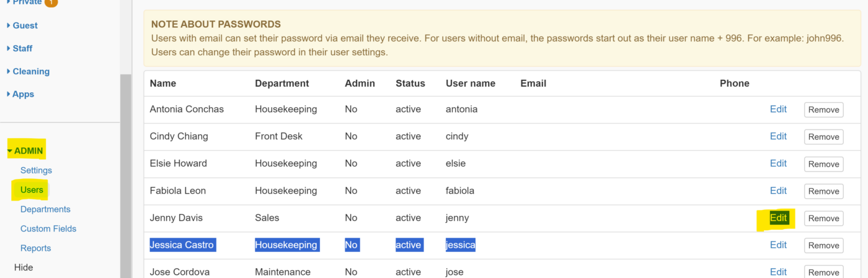Edit Jenny Davis user record
Viewport: 868px width, 278px height.
[778, 218]
